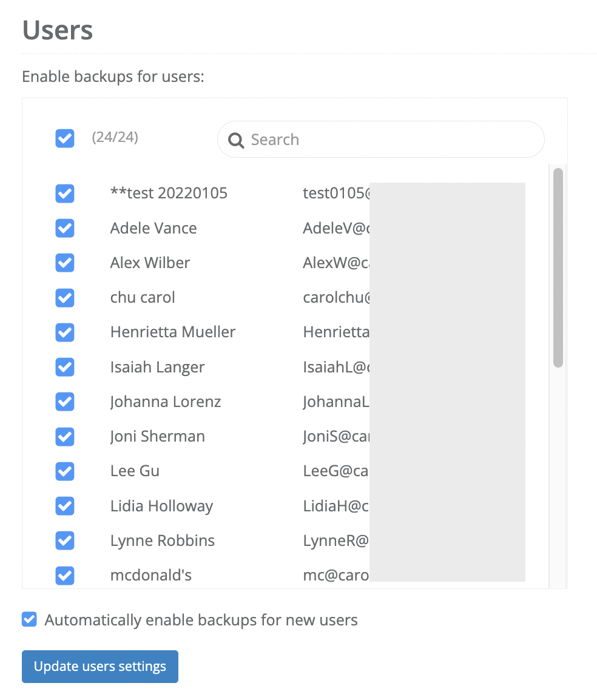Click the name chu carol
This screenshot has width=597, height=700.
click(x=143, y=297)
